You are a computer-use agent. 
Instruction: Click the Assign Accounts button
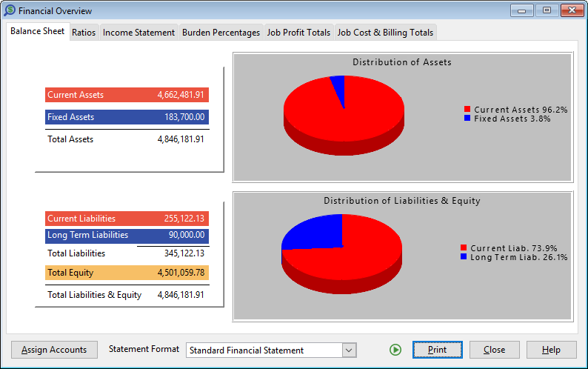(54, 350)
